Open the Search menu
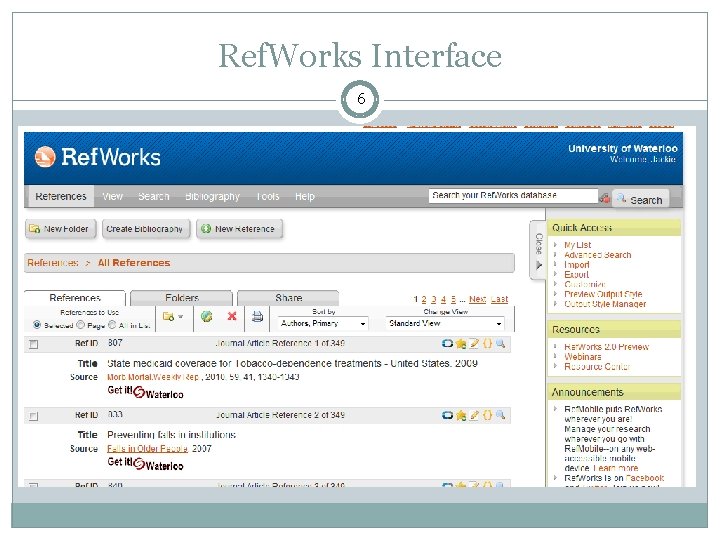Image resolution: width=720 pixels, height=540 pixels. pos(154,197)
